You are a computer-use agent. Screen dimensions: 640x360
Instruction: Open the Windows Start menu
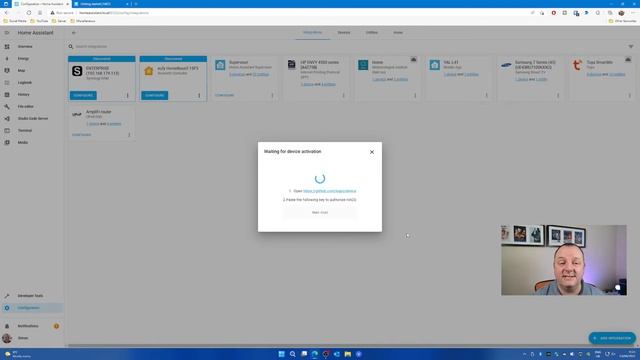(281, 354)
